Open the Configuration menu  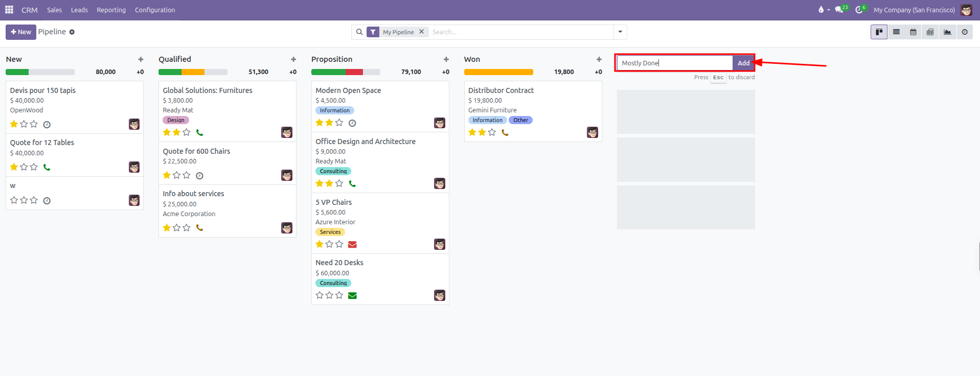155,10
